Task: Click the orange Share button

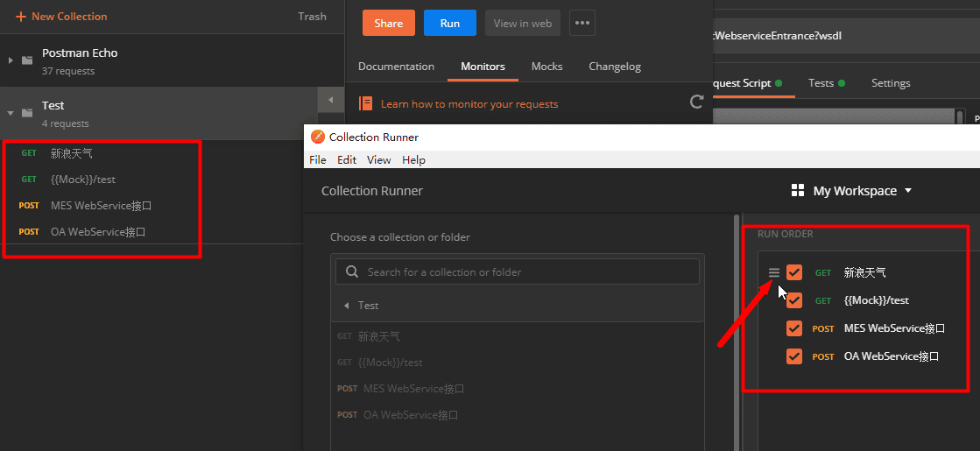Action: (389, 23)
